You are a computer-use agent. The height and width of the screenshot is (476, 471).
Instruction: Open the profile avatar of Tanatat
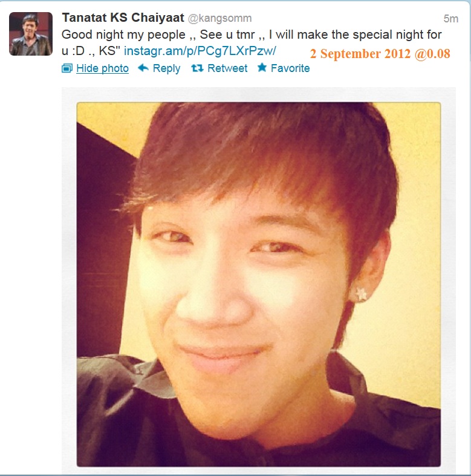click(31, 34)
